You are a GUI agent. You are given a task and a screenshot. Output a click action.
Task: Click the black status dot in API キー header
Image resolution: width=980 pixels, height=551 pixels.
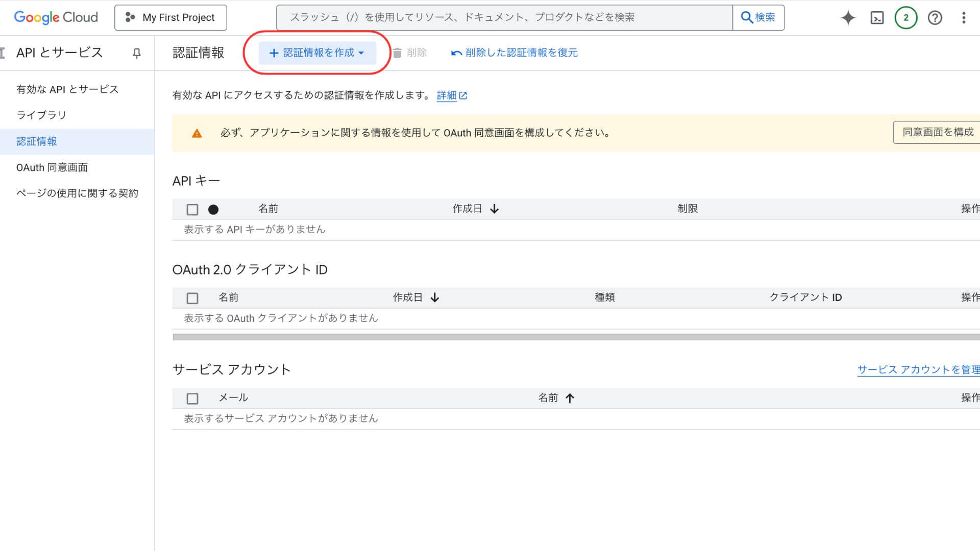point(213,209)
